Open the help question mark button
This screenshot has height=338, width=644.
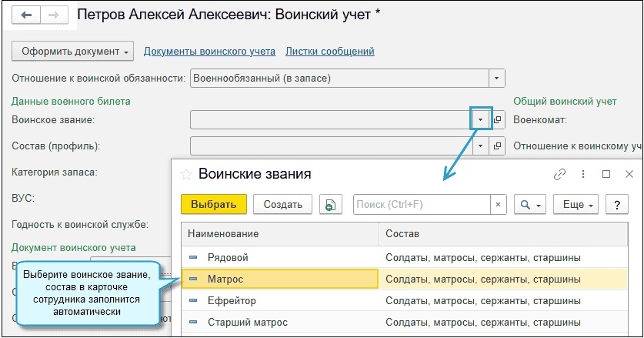pos(616,204)
